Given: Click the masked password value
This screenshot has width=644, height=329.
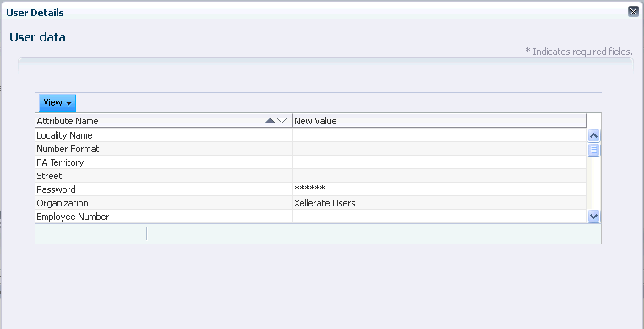Looking at the screenshot, I should click(309, 189).
